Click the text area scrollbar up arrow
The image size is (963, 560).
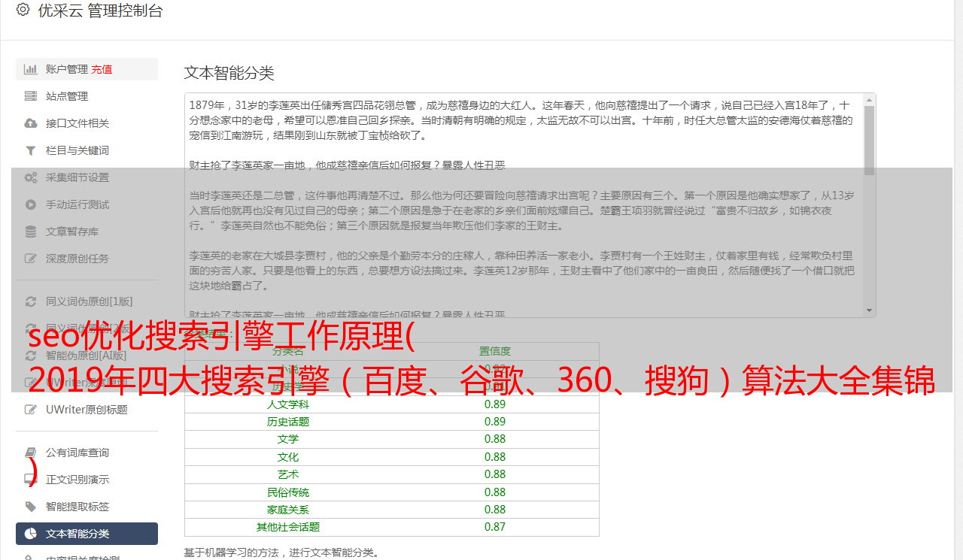point(870,100)
